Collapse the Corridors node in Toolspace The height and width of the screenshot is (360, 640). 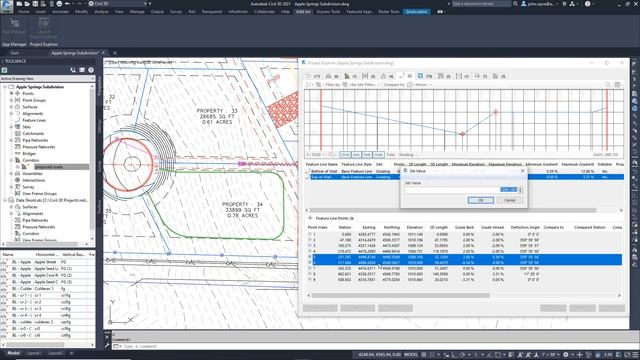click(11, 160)
